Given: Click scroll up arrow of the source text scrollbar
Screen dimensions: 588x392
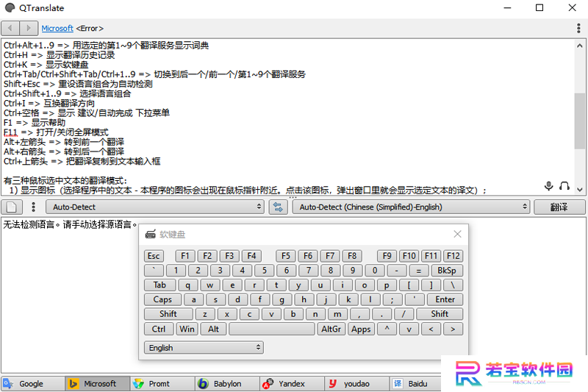Looking at the screenshot, I should (x=580, y=46).
